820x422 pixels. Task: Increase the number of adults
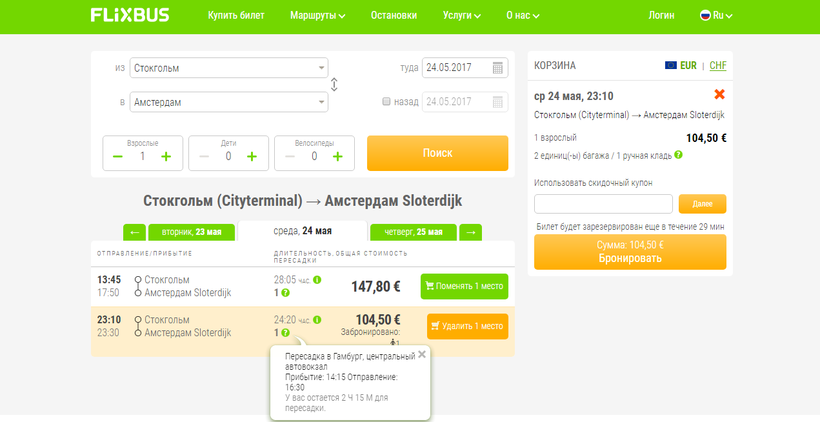coord(166,156)
